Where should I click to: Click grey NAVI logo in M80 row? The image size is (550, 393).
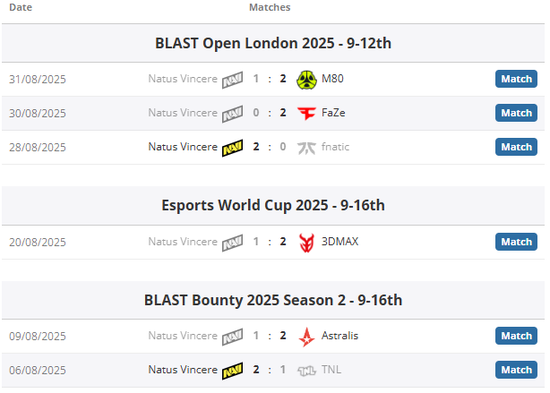click(232, 80)
